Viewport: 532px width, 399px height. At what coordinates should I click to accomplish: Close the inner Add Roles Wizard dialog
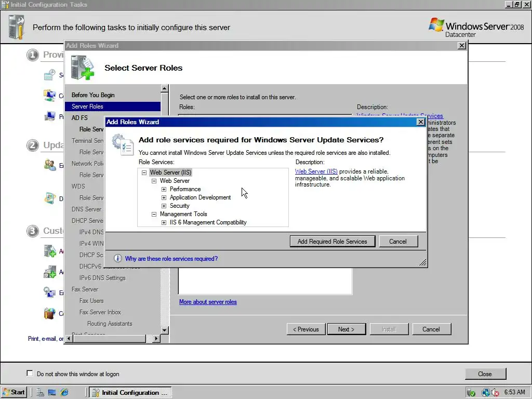coord(420,122)
